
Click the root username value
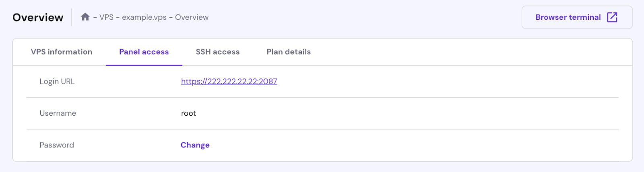tap(188, 113)
